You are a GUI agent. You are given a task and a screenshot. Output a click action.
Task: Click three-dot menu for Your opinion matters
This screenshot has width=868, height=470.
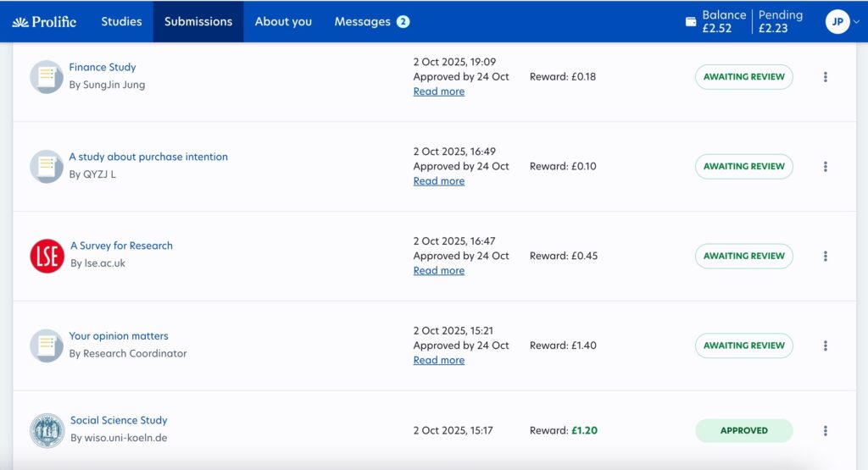(x=825, y=346)
